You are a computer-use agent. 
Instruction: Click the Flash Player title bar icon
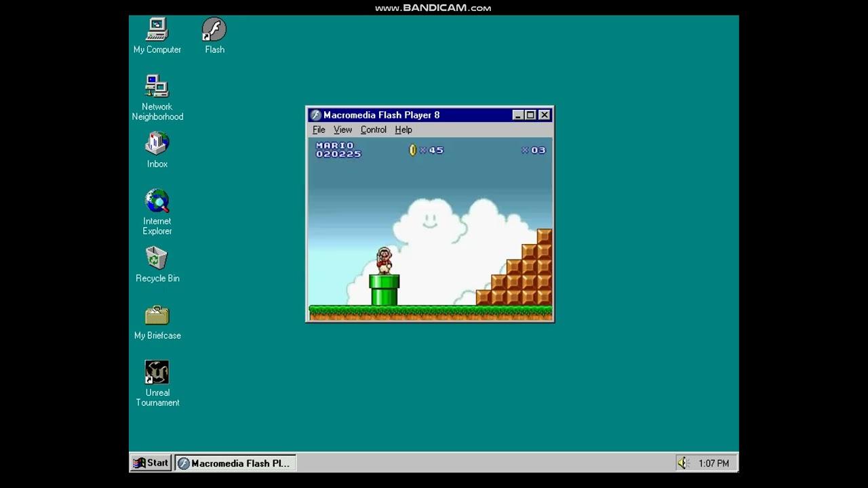click(x=315, y=115)
